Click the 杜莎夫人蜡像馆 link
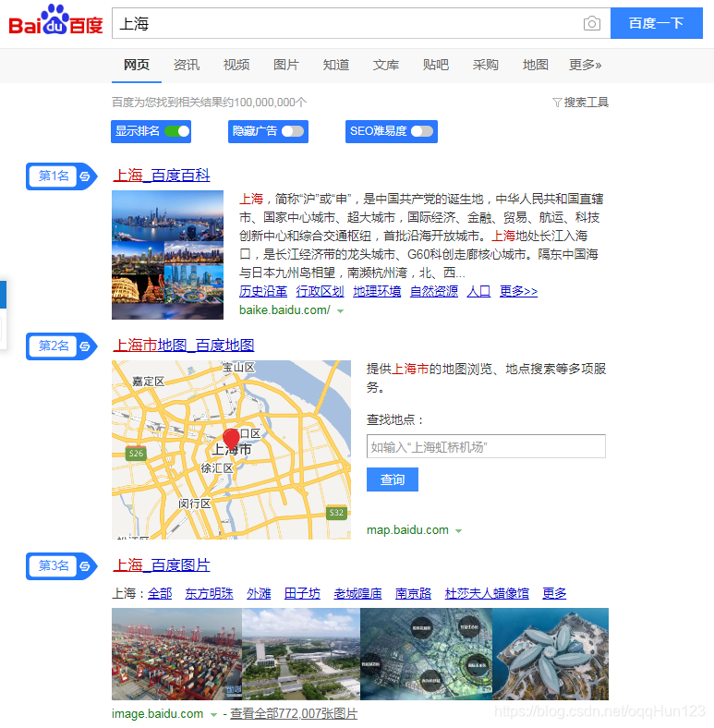 coord(487,593)
